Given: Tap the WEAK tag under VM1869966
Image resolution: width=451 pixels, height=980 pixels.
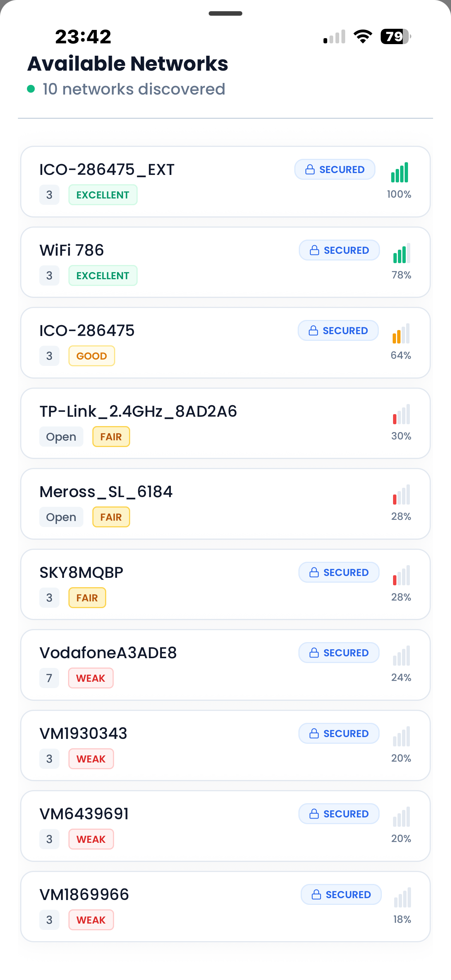Looking at the screenshot, I should pyautogui.click(x=91, y=920).
